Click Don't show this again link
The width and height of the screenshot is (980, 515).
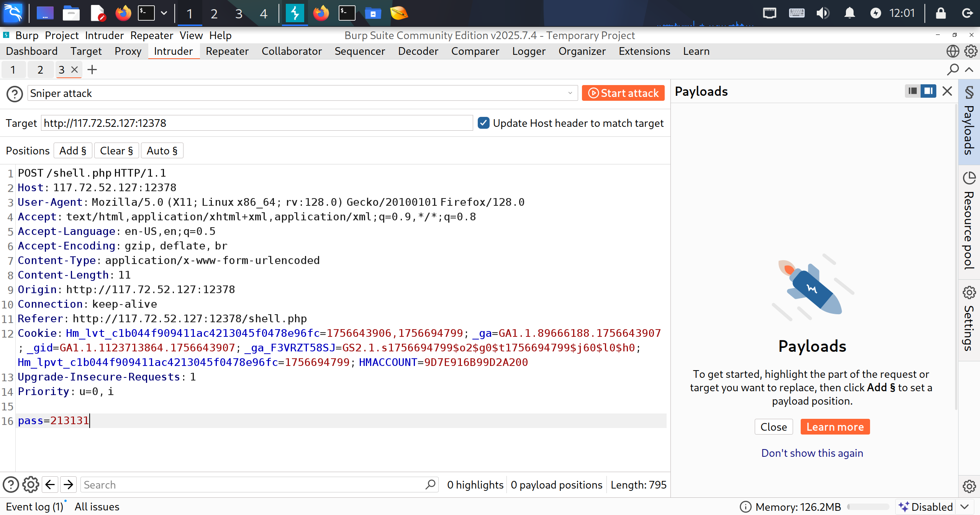812,453
